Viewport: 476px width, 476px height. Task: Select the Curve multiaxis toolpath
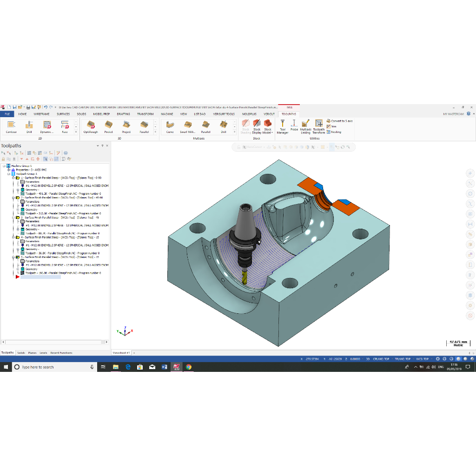tap(170, 126)
